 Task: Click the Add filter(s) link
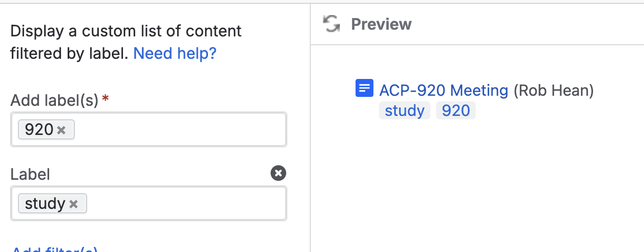point(55,250)
